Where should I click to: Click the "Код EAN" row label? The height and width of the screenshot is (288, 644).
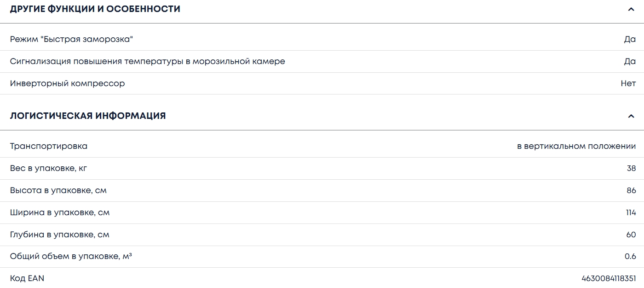click(27, 278)
